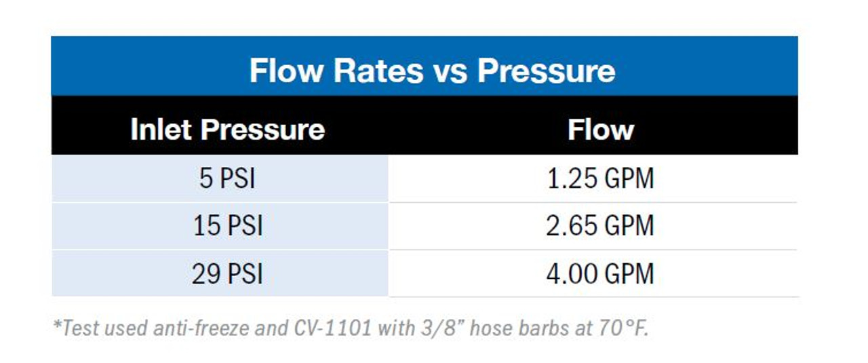Screen dimensions: 868x363
Task: Click "Pressure" in the blue title bar
Action: 546,71
